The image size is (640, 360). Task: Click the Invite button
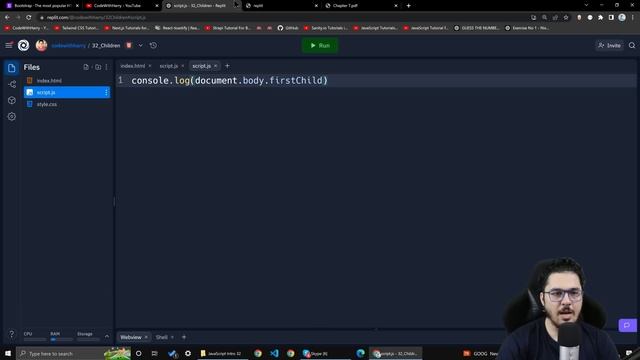[609, 45]
